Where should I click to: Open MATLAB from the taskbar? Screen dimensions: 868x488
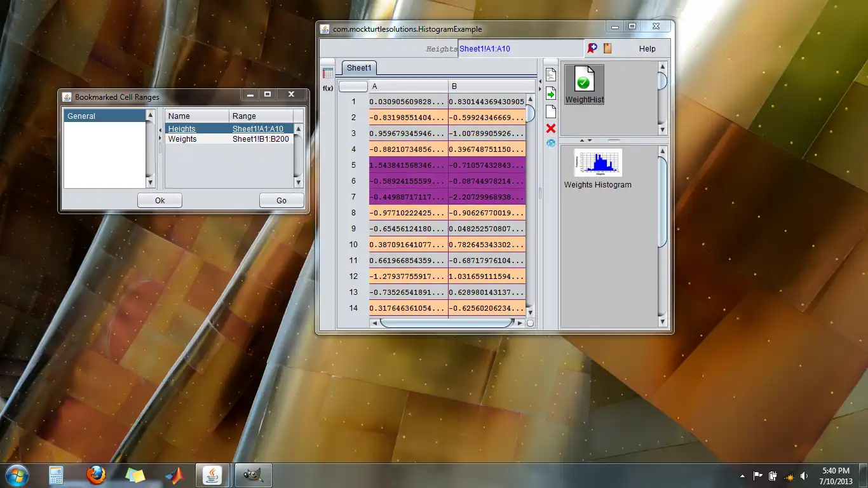click(173, 475)
